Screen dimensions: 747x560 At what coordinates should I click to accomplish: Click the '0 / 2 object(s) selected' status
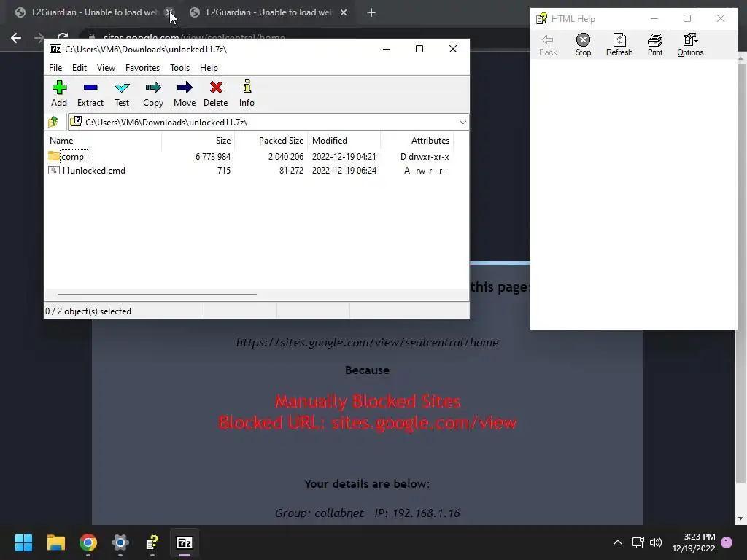pyautogui.click(x=88, y=311)
